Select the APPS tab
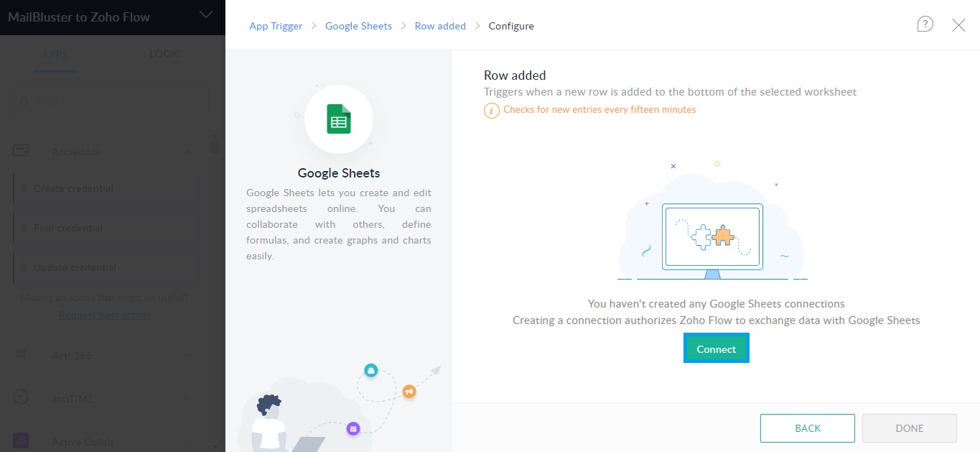The image size is (980, 452). [55, 53]
